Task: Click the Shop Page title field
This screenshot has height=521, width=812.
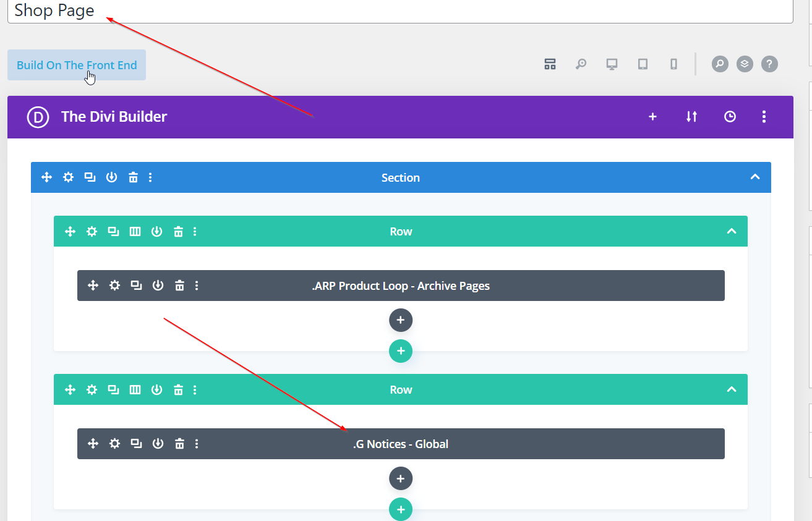Action: coord(400,11)
